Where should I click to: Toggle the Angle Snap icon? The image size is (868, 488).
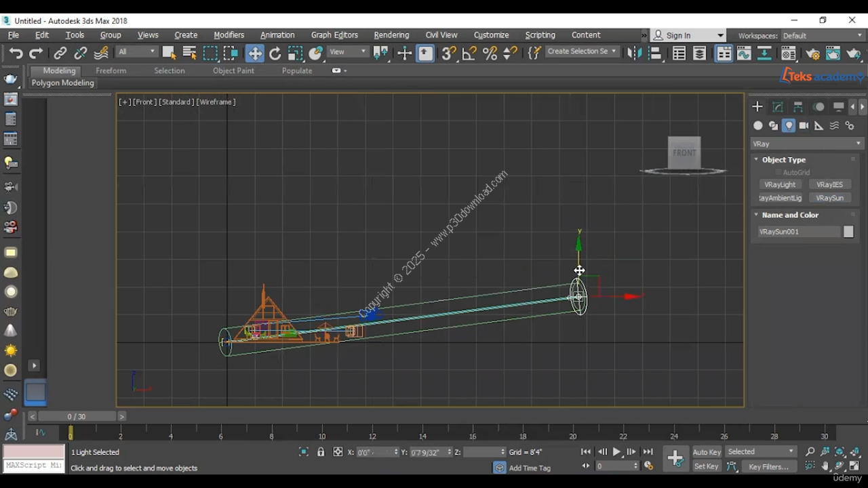coord(469,54)
